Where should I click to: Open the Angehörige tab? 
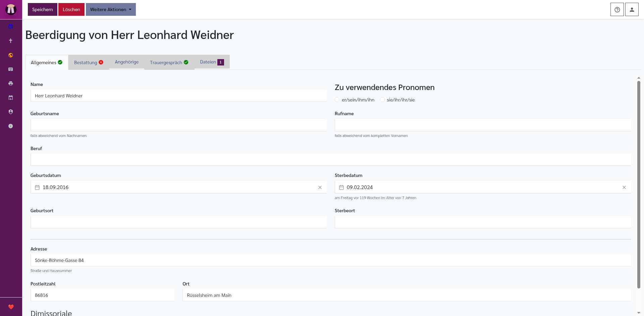pyautogui.click(x=127, y=62)
